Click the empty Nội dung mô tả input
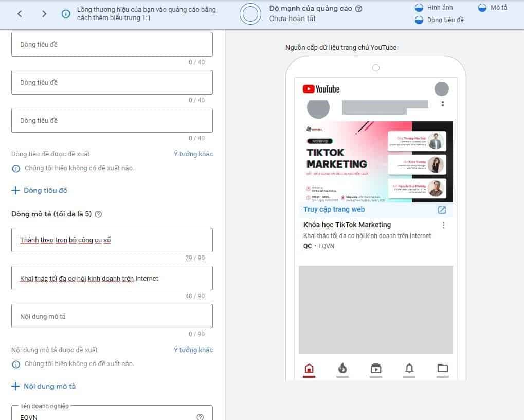Image resolution: width=524 pixels, height=420 pixels. pos(112,316)
